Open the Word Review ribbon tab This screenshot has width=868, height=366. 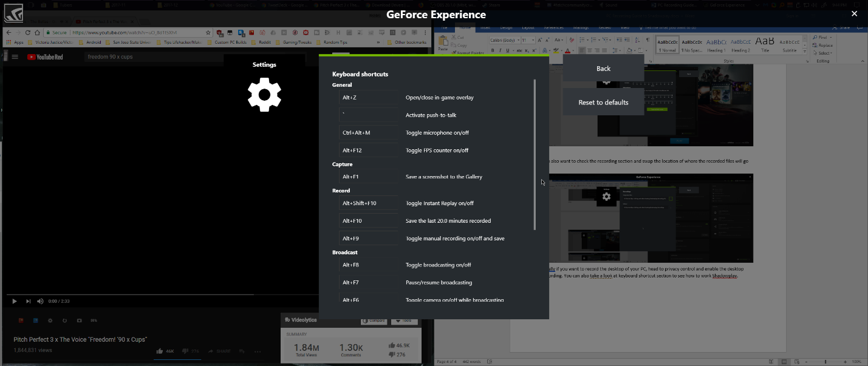(x=605, y=27)
